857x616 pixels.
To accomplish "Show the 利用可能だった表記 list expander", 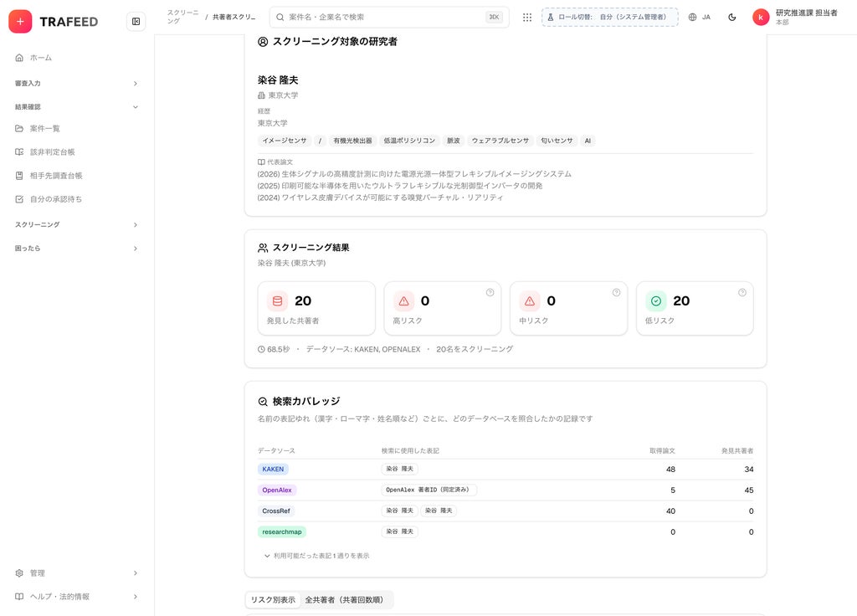I will pos(316,556).
